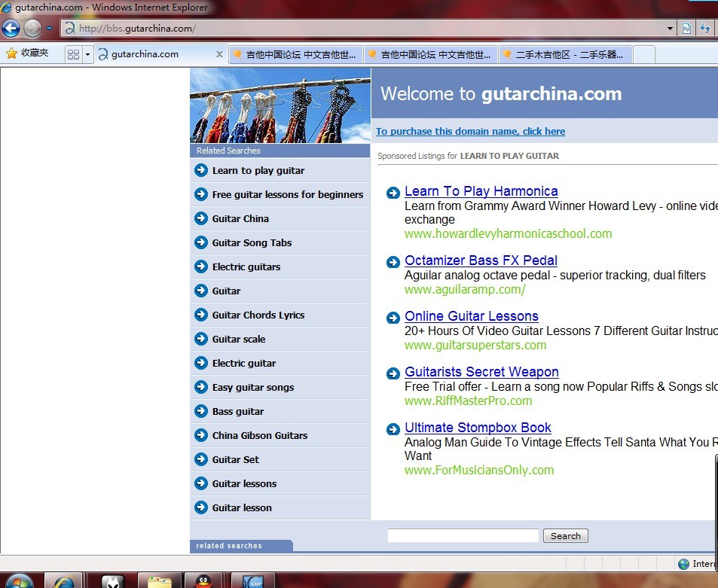Open the 'To purchase this domain name' link
Viewport: 718px width, 588px height.
[x=470, y=131]
